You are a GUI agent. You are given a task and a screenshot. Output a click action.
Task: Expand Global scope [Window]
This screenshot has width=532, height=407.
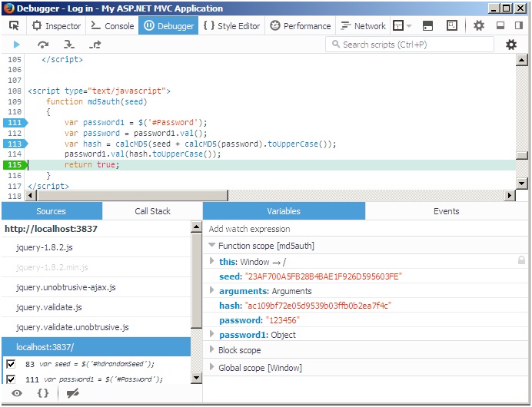212,366
